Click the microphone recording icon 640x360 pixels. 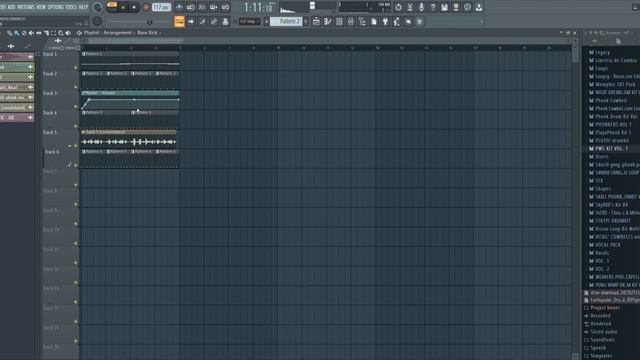click(x=421, y=7)
